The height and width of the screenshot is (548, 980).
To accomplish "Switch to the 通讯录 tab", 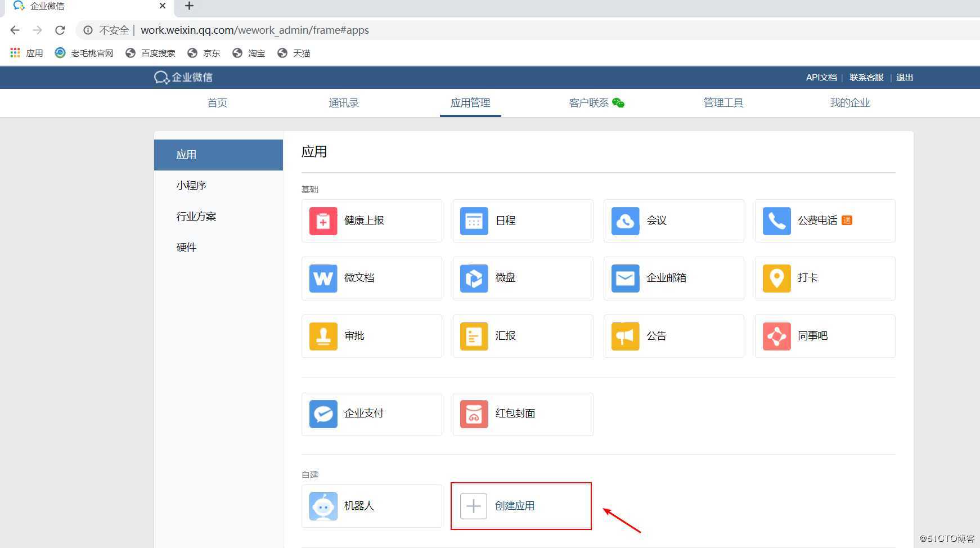I will tap(344, 103).
